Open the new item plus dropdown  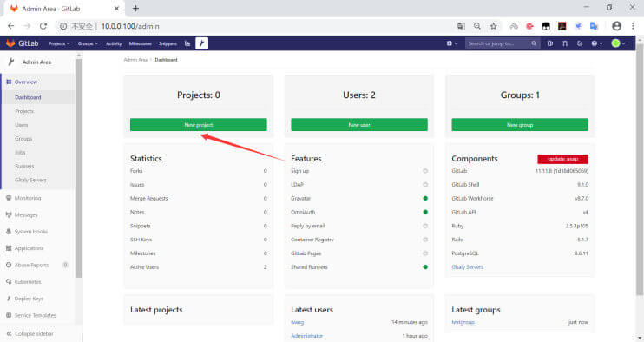coord(452,43)
